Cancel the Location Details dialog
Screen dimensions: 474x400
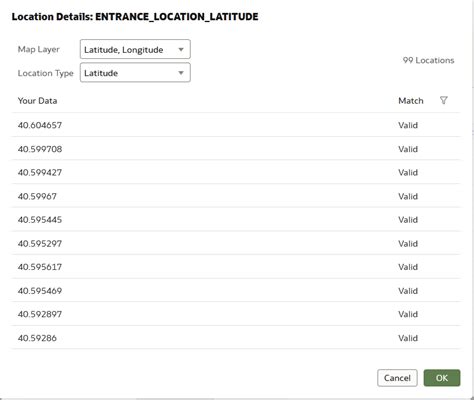pyautogui.click(x=397, y=378)
